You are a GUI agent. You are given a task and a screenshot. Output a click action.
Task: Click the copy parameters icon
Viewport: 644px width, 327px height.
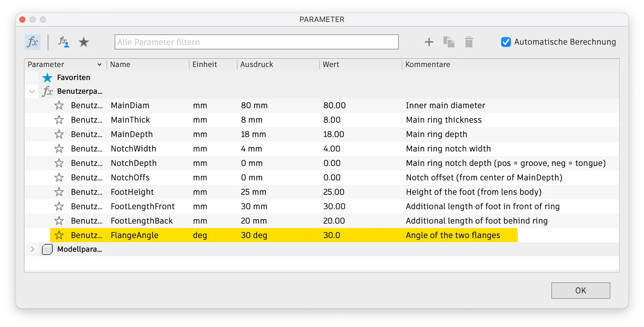[x=449, y=42]
